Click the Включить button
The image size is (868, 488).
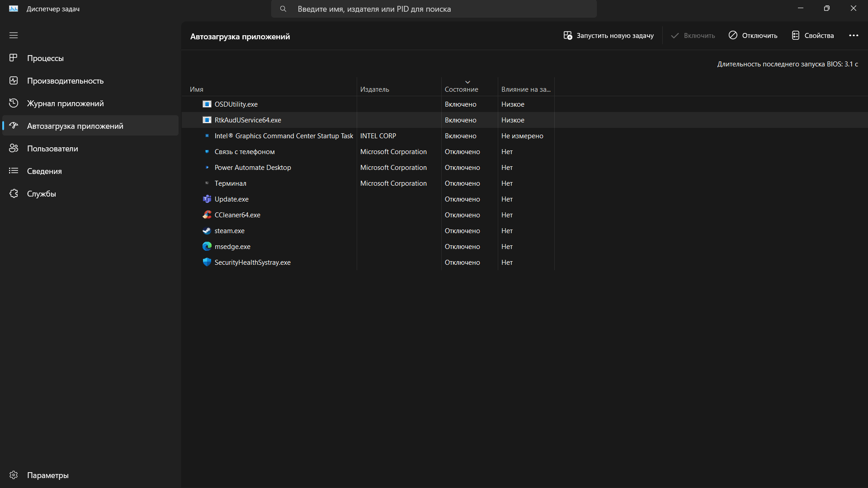coord(693,36)
